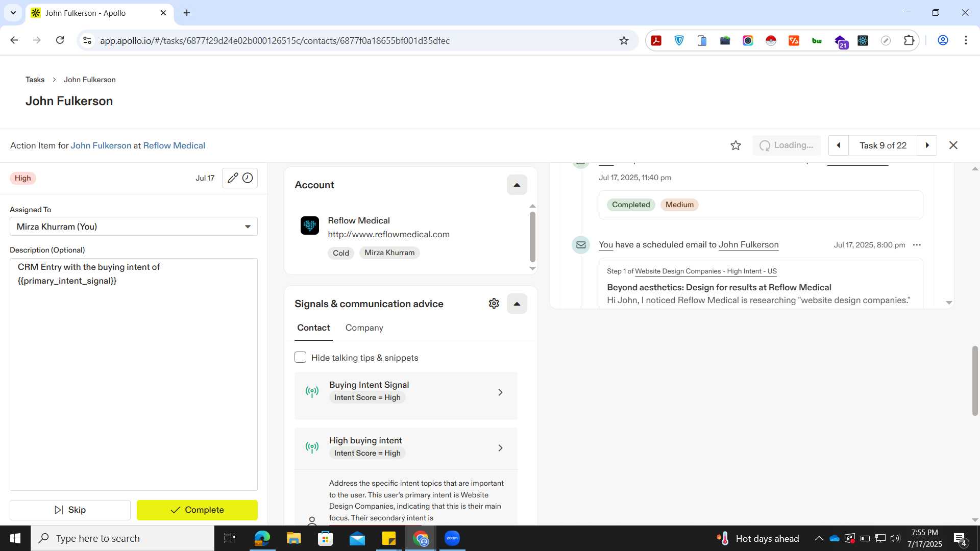Click the activity feed scroll down arrow
Viewport: 980px width, 551px height.
click(x=949, y=303)
